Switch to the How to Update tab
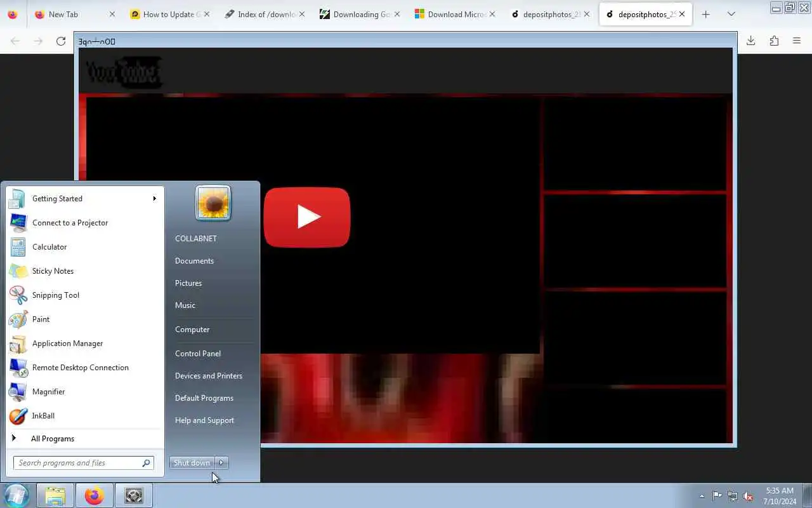 pyautogui.click(x=169, y=14)
